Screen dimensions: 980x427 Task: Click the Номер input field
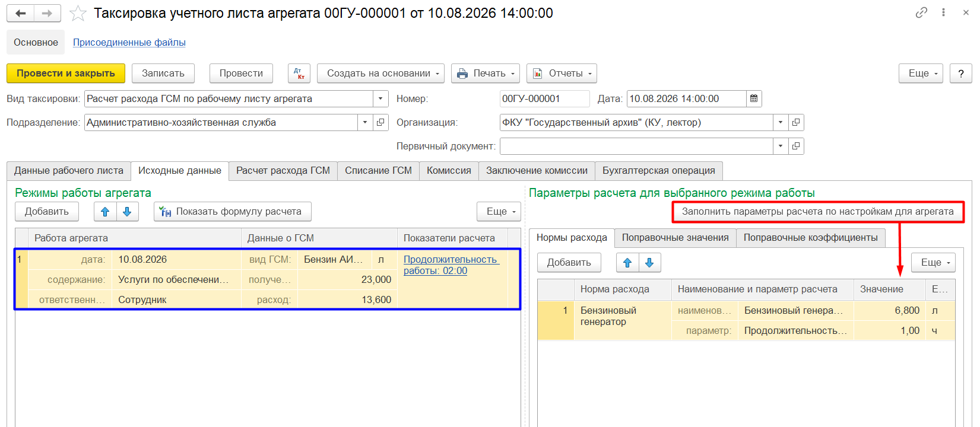point(544,99)
